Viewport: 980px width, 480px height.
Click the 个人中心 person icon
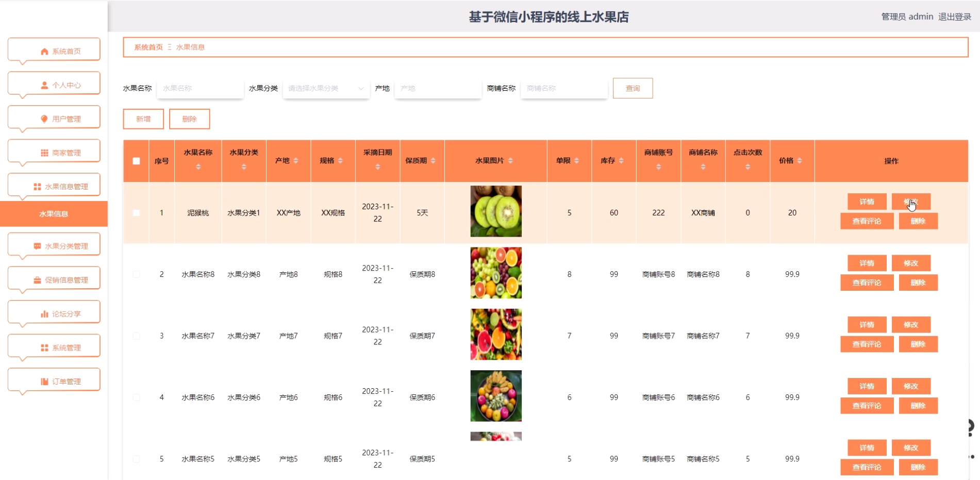coord(44,85)
